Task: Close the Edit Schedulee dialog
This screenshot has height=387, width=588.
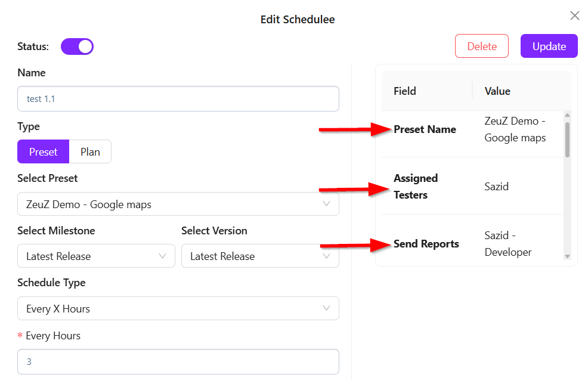Action: [x=574, y=16]
